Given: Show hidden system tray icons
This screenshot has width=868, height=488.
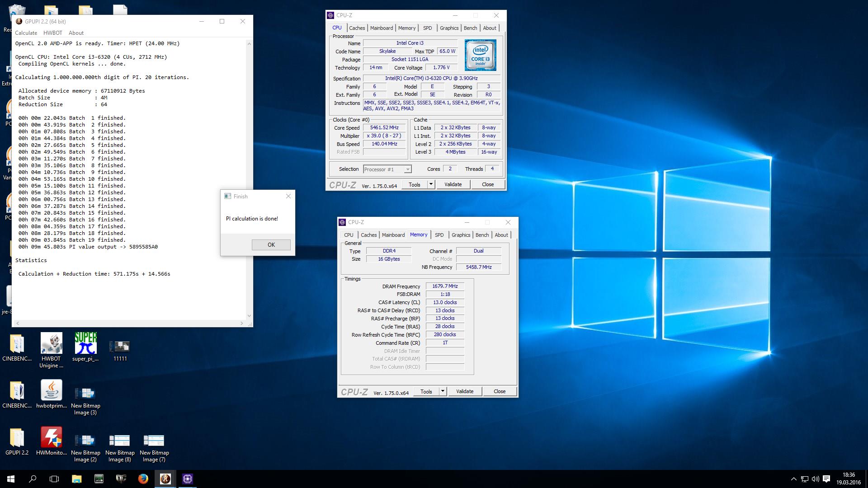Looking at the screenshot, I should pyautogui.click(x=794, y=479).
